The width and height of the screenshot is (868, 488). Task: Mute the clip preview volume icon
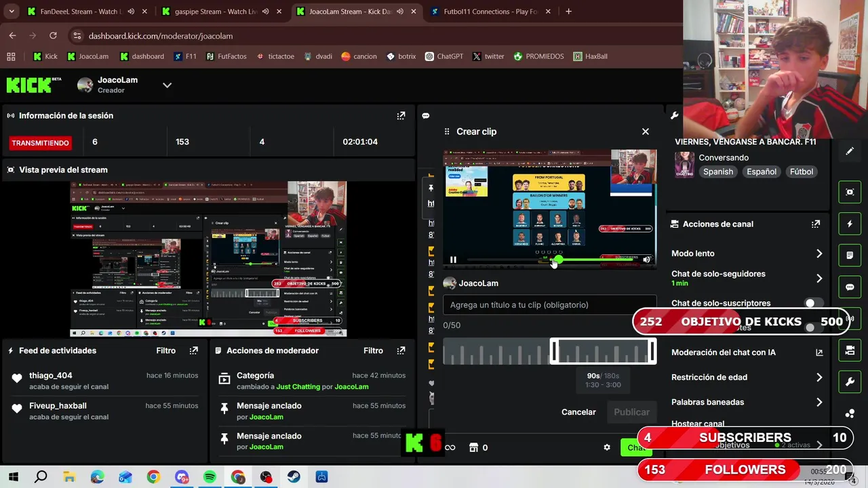tap(646, 260)
